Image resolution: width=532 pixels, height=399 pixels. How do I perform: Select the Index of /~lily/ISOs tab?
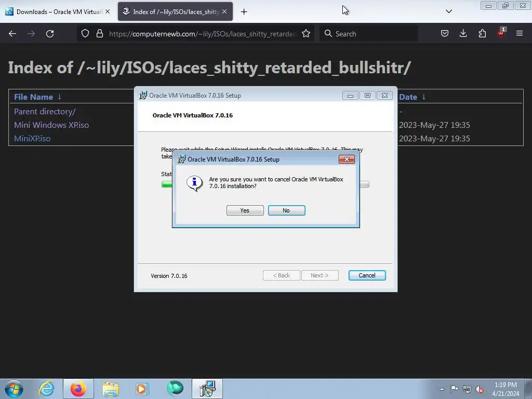pyautogui.click(x=175, y=11)
